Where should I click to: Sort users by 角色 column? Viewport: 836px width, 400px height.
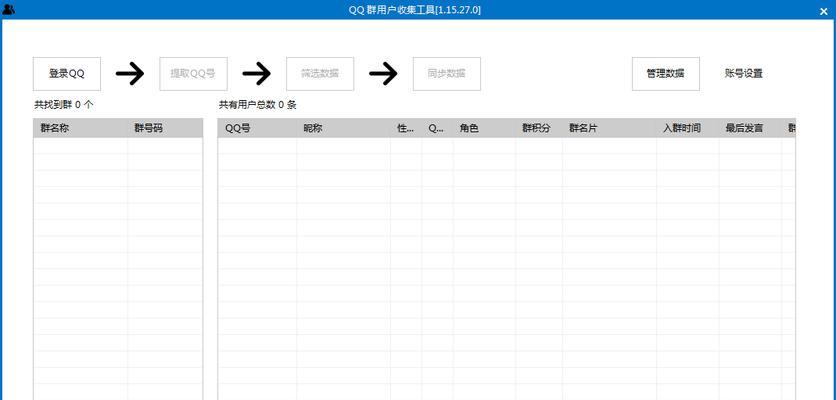coord(484,128)
